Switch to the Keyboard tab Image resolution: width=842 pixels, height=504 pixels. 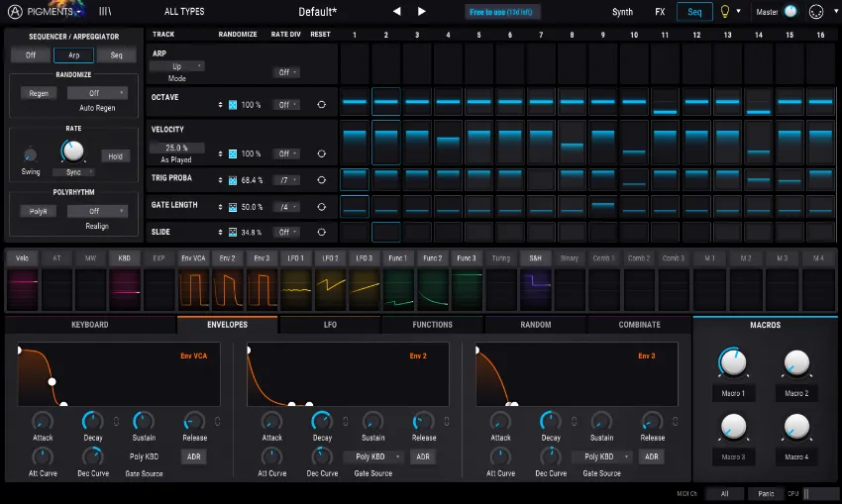click(x=90, y=325)
